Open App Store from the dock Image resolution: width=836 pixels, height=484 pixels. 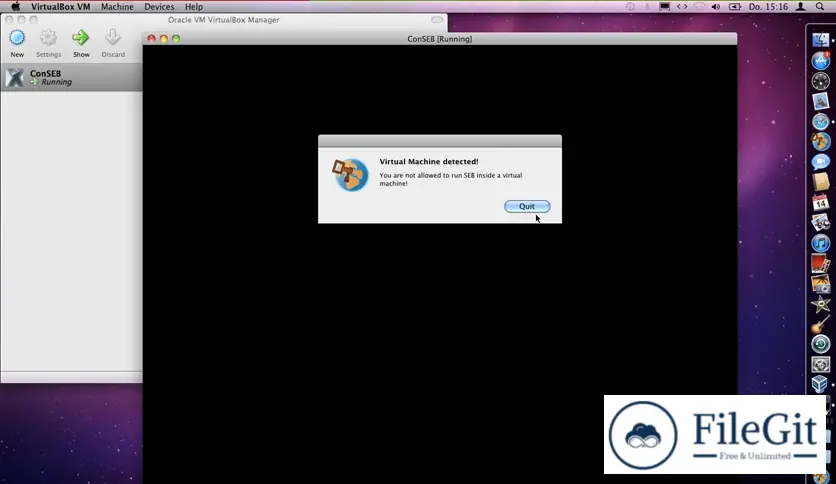point(821,60)
